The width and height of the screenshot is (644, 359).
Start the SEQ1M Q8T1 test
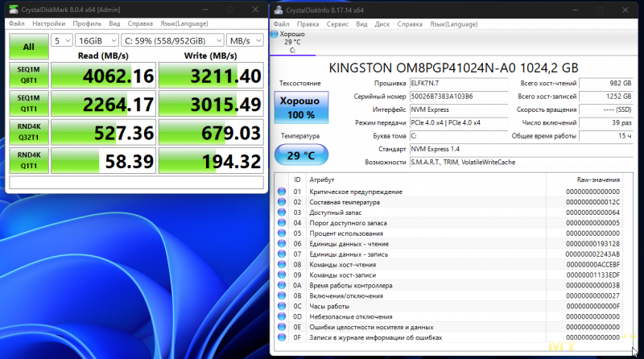coord(29,75)
